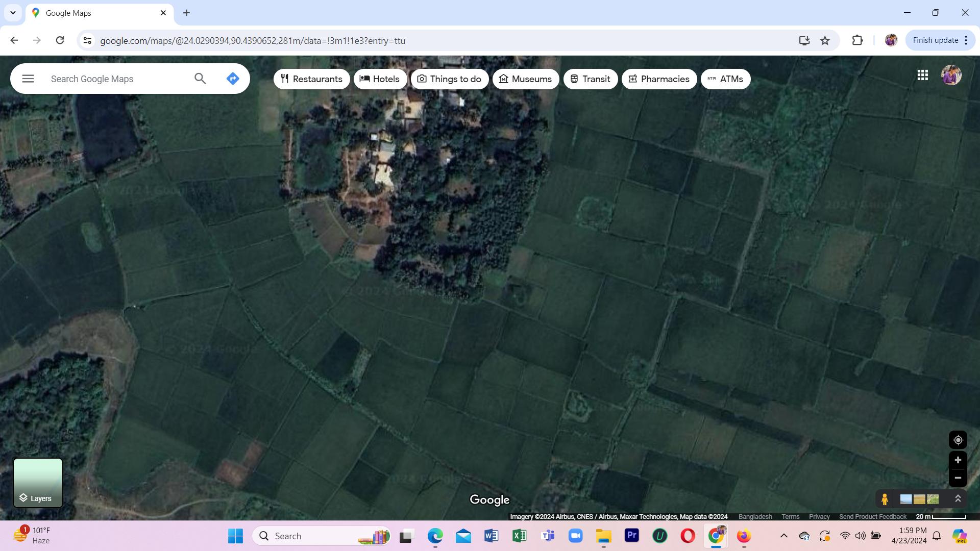View site information icon in address bar
The image size is (980, 551).
[x=87, y=40]
